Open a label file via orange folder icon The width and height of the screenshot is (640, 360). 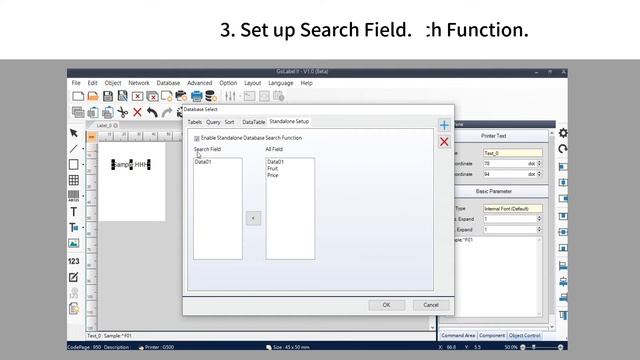(x=93, y=96)
